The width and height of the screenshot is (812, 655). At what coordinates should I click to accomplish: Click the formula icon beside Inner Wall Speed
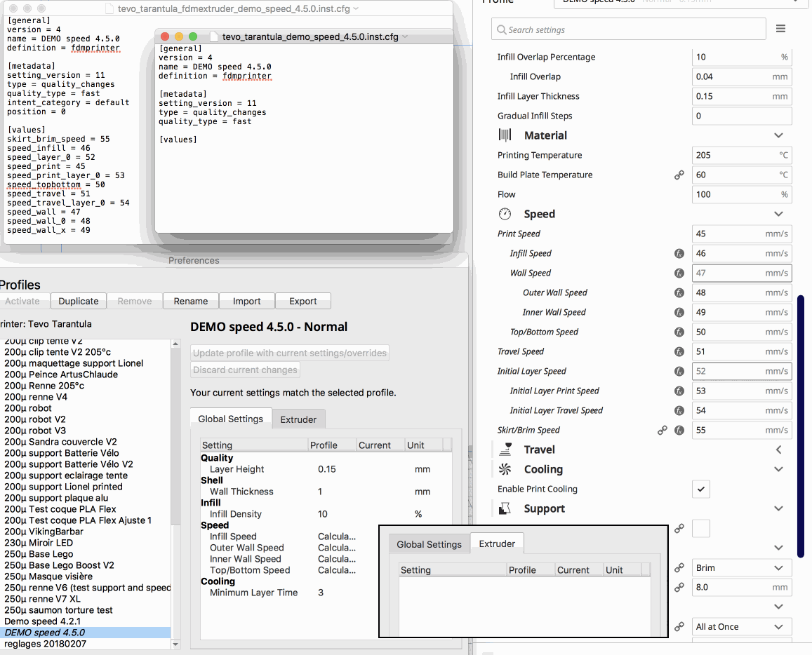click(679, 313)
